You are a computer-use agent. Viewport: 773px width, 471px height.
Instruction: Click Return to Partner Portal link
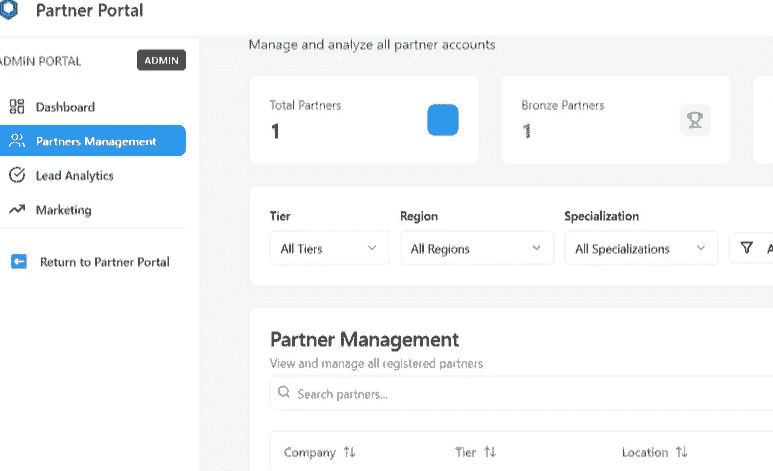click(x=104, y=262)
